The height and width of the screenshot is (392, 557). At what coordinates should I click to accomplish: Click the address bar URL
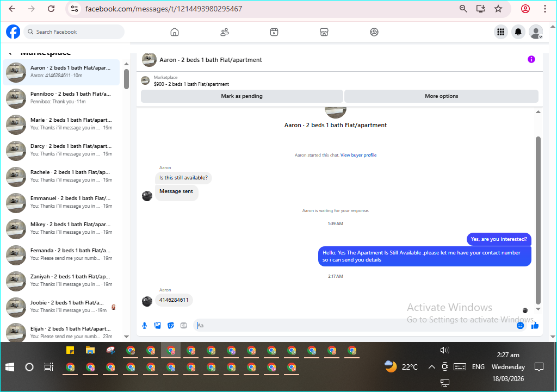pos(164,9)
